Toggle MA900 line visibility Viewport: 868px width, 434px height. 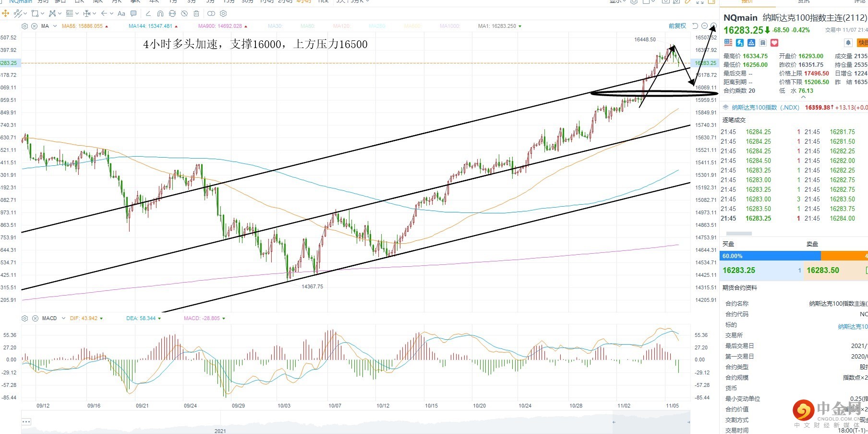click(x=223, y=26)
